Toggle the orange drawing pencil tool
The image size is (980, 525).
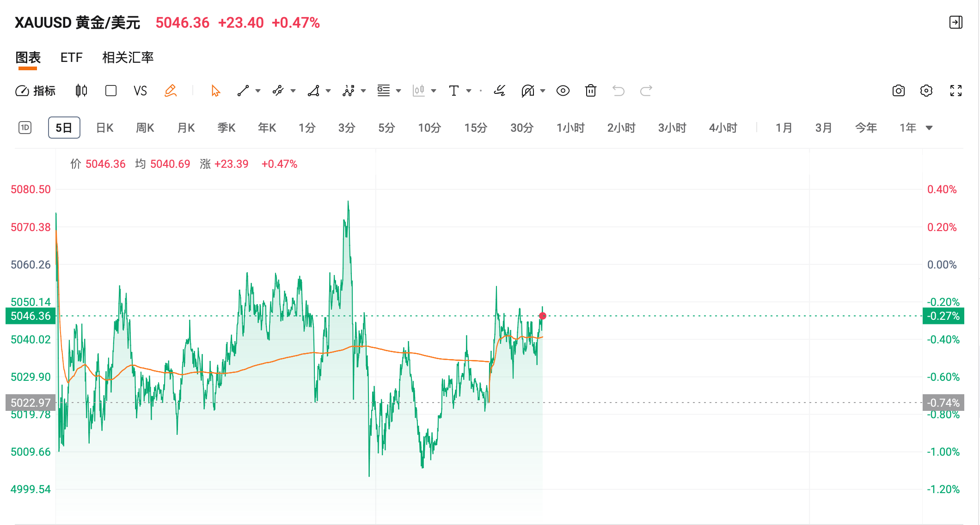[171, 91]
